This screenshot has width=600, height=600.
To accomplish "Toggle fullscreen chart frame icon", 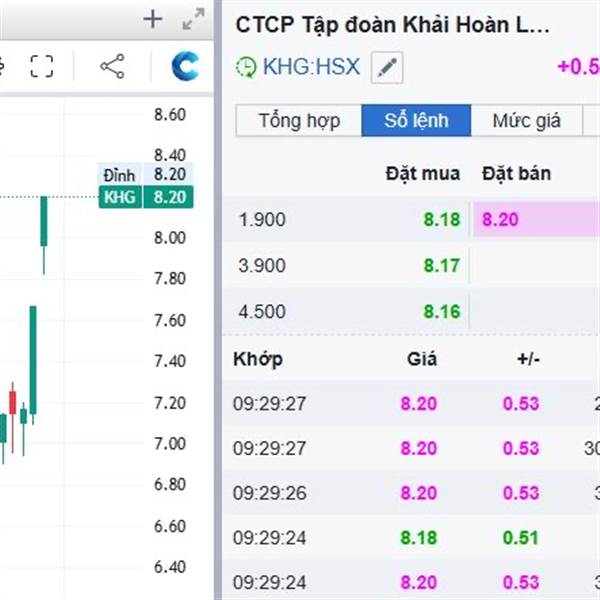I will pyautogui.click(x=41, y=67).
